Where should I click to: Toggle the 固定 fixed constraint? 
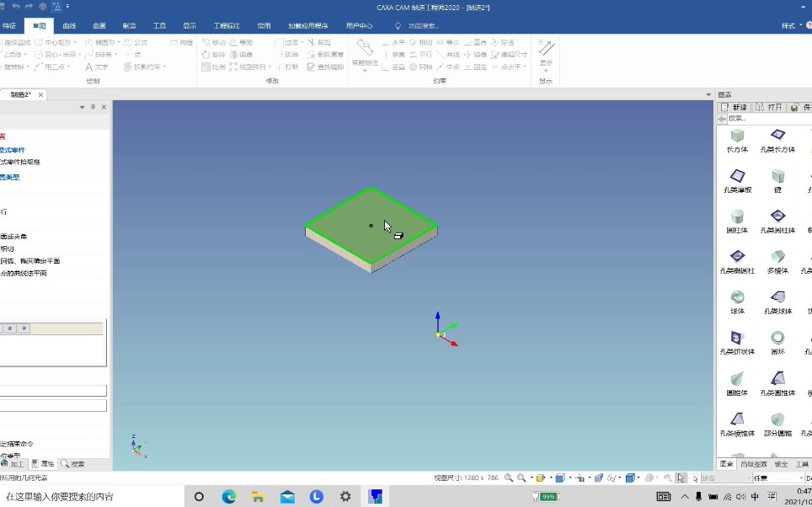[x=475, y=67]
